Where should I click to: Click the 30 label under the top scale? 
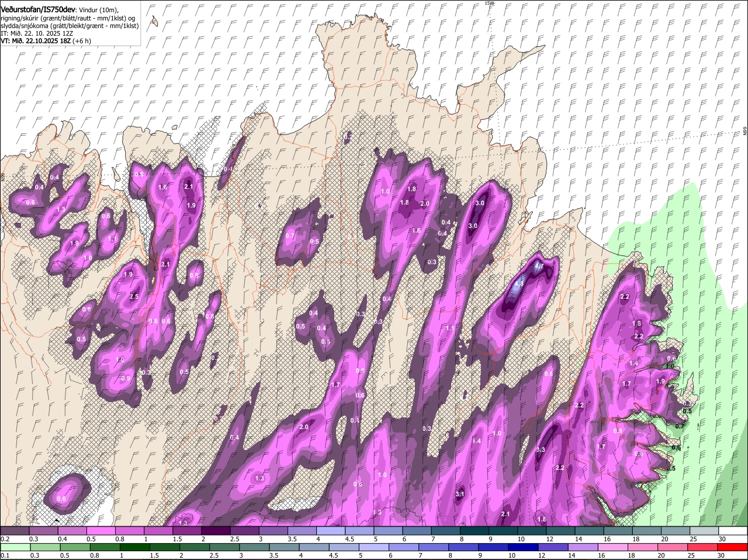722,539
